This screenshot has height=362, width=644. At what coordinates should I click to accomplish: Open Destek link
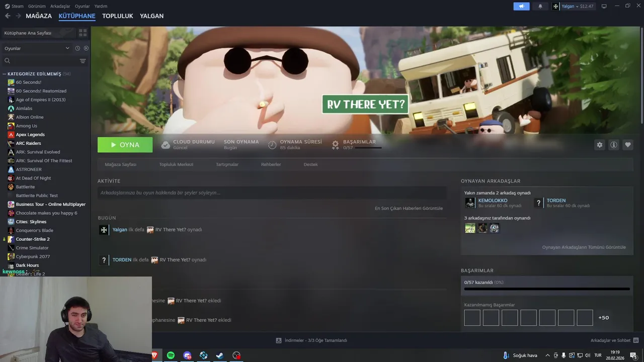310,164
